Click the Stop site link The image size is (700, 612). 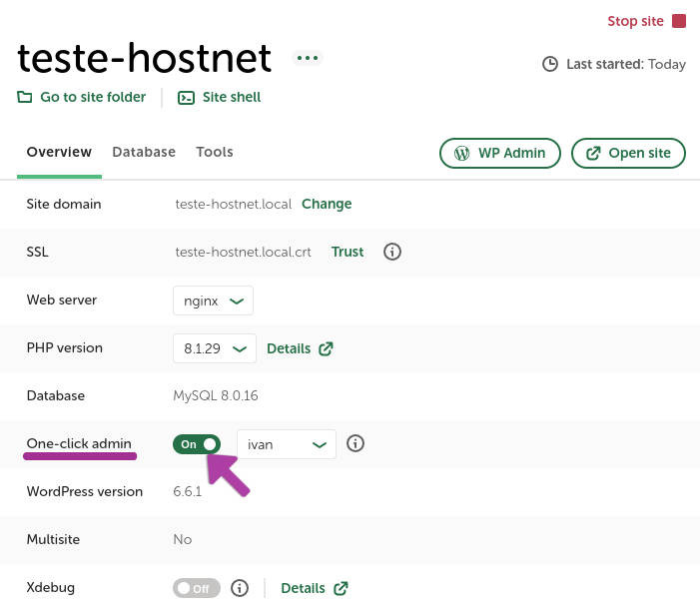click(x=635, y=21)
